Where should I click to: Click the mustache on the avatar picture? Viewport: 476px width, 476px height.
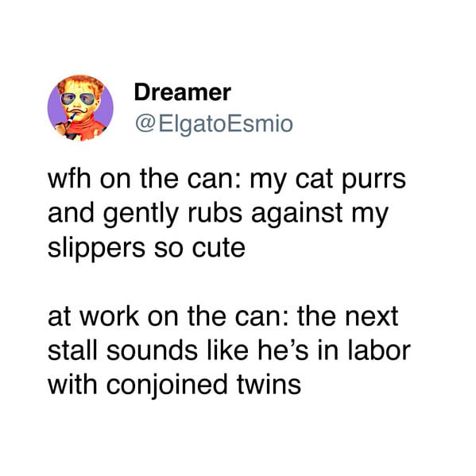pos(77,110)
